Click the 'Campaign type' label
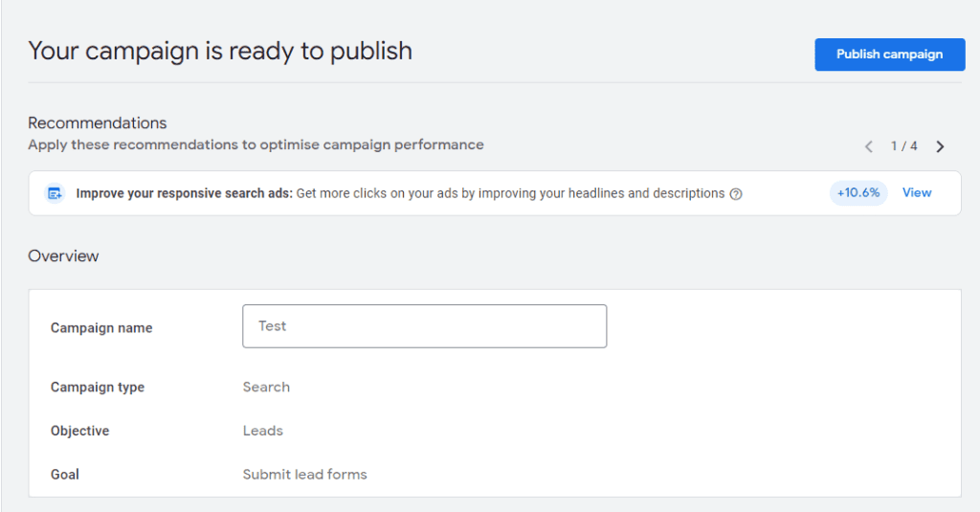The width and height of the screenshot is (980, 512). 98,387
